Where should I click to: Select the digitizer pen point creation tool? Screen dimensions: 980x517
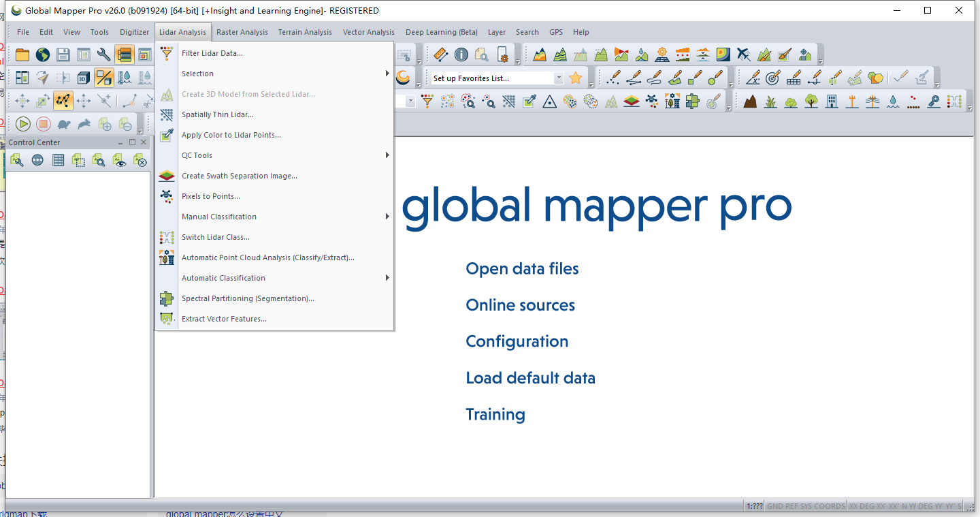(612, 77)
